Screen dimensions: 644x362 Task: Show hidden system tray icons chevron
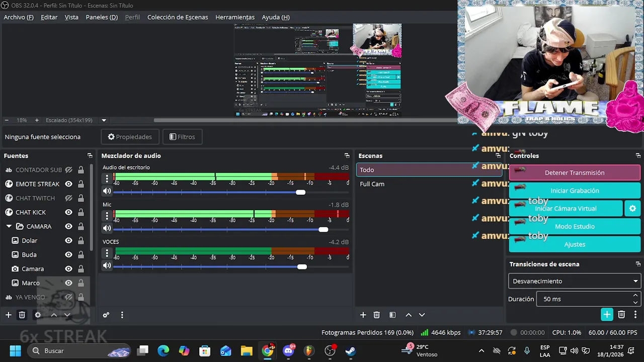tap(481, 350)
